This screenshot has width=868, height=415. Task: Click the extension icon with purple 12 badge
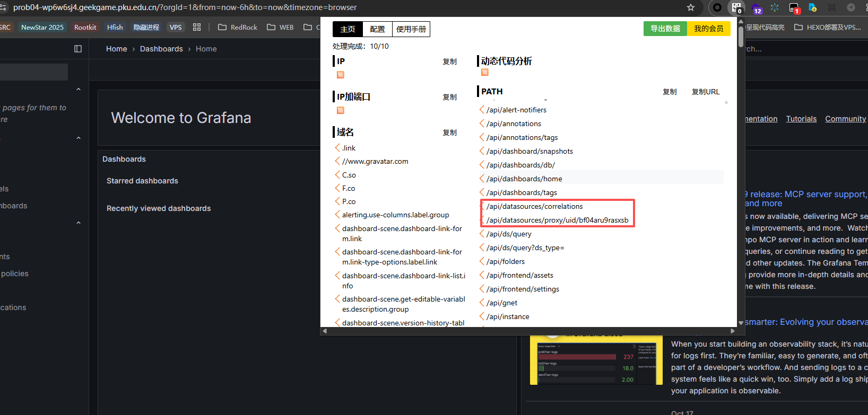pos(756,8)
